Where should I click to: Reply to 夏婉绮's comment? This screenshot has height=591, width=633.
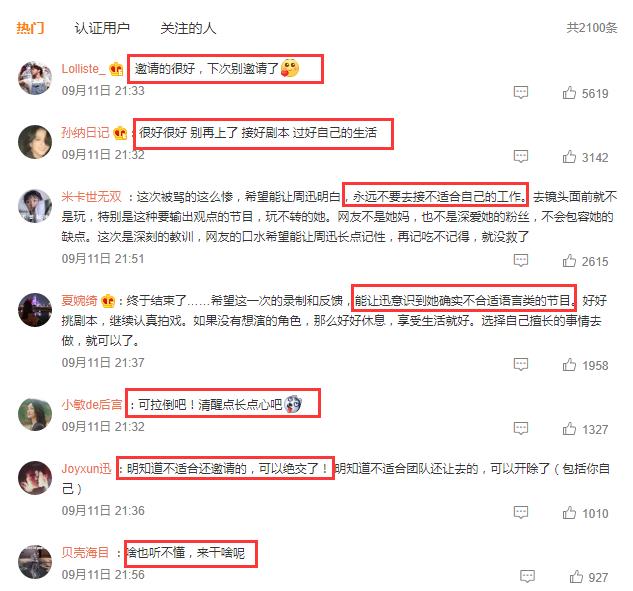click(521, 365)
